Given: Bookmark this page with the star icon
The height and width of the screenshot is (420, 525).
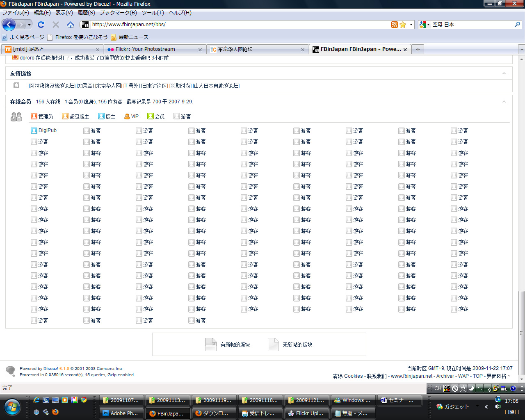Looking at the screenshot, I should [x=403, y=25].
